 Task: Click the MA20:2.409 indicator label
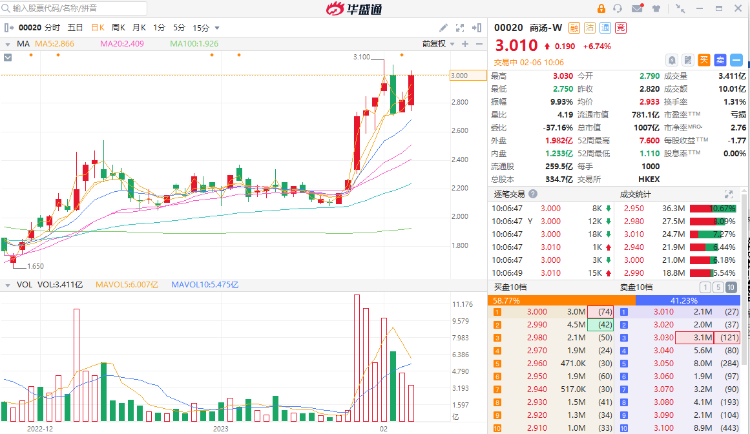(x=122, y=44)
